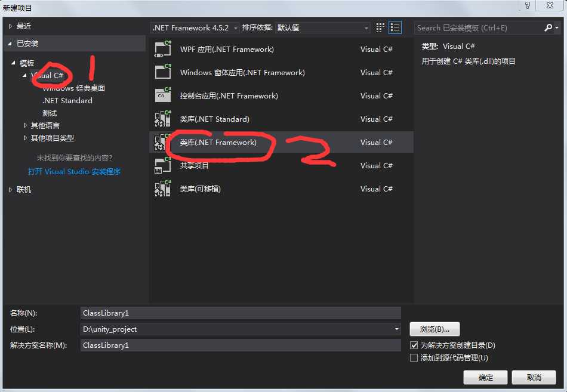Open the 位置 path dropdown arrow
Screen dimensions: 567x392
397,329
